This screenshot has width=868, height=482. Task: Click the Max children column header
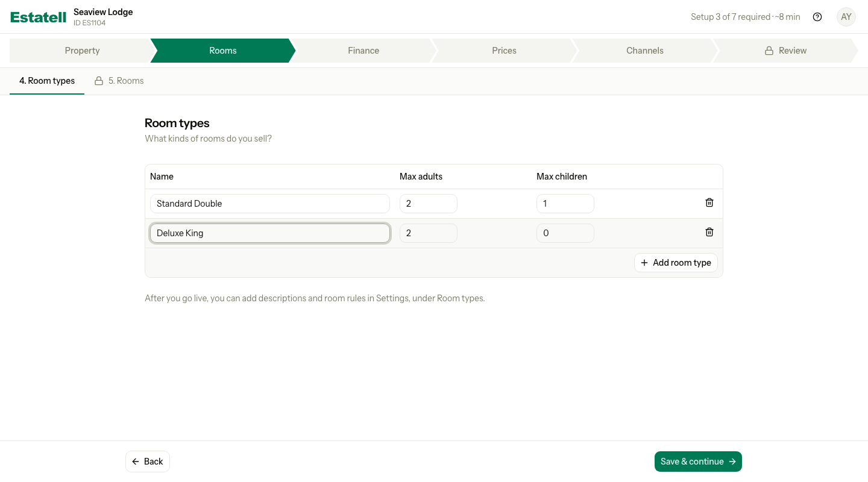pos(562,177)
